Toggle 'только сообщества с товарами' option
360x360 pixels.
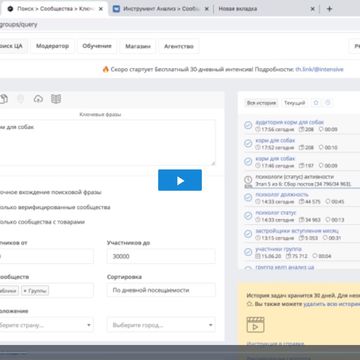click(x=42, y=222)
